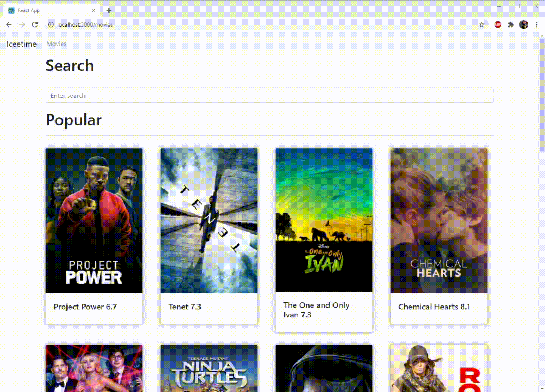
Task: Open the Project Power movie poster
Action: 94,221
